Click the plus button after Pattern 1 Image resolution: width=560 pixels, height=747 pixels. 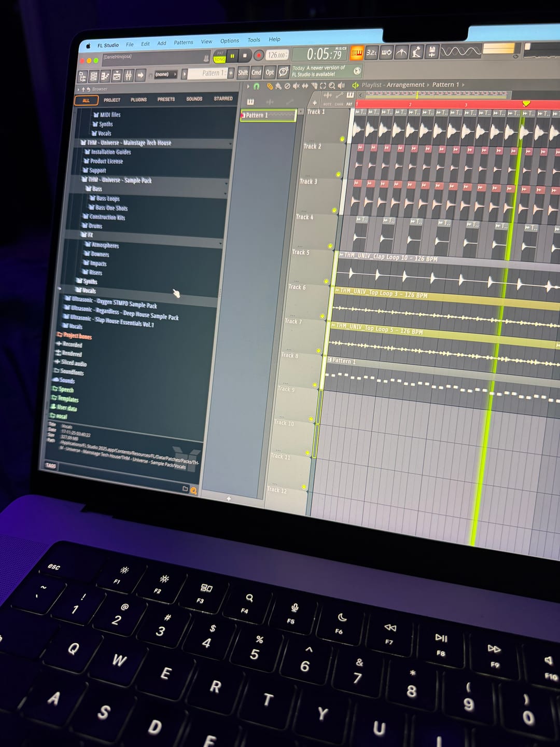tap(231, 73)
